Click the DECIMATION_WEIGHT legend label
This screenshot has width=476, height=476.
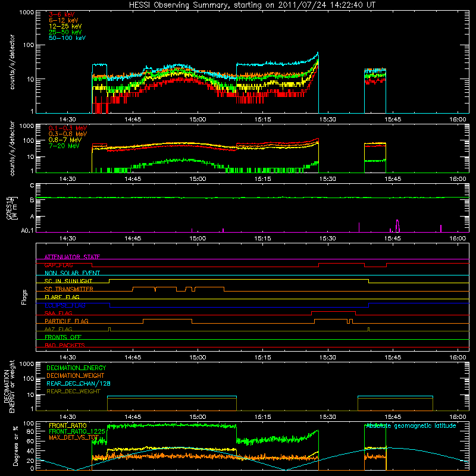click(x=76, y=376)
